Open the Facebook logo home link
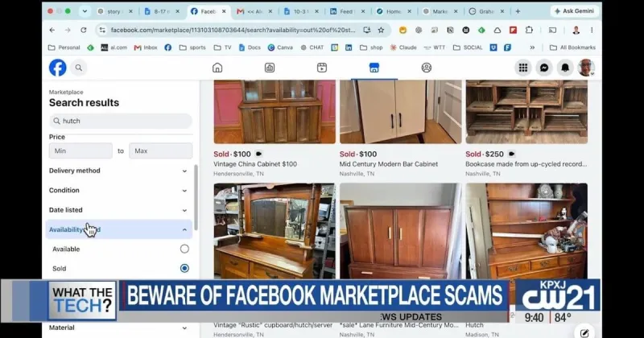Image resolution: width=644 pixels, height=338 pixels. coord(57,68)
